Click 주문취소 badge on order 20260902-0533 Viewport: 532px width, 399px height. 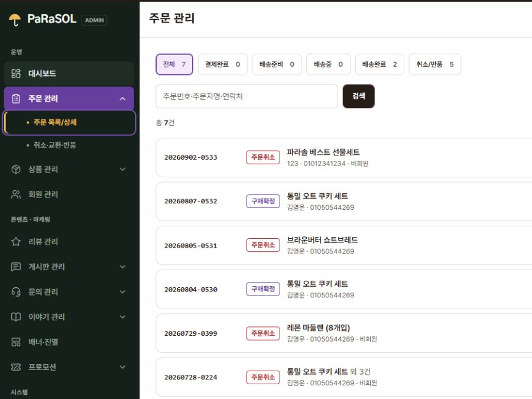pyautogui.click(x=263, y=157)
